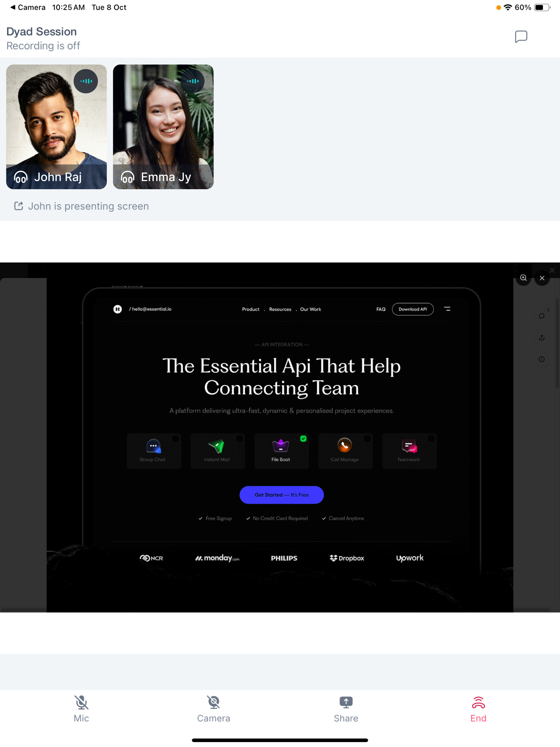Select Emma Jy's video tile
Screen dimensions: 560x747
pos(163,127)
